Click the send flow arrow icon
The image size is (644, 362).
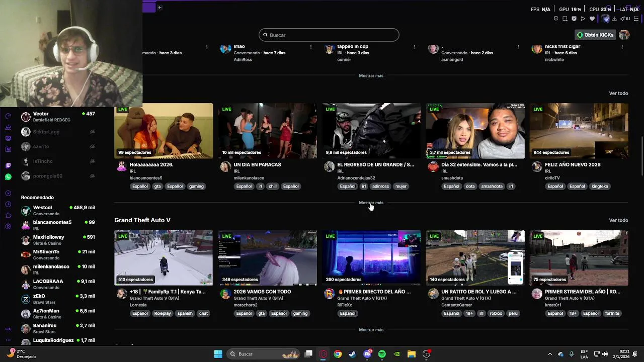click(583, 19)
